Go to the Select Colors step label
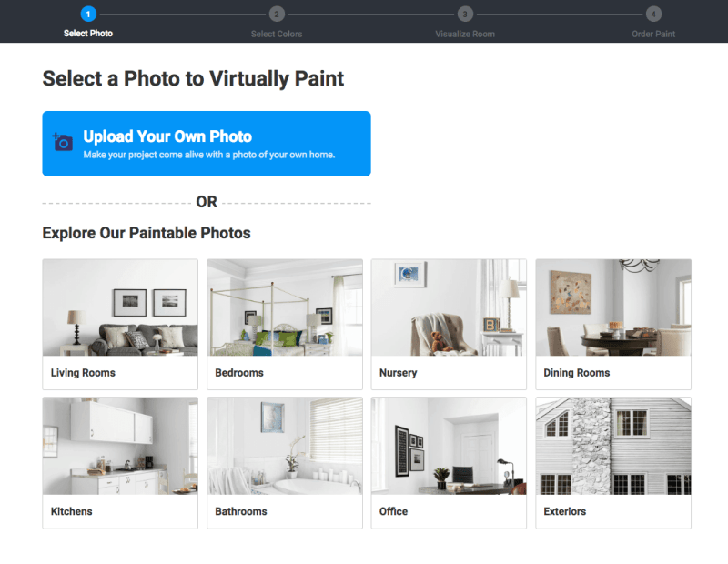Image resolution: width=728 pixels, height=564 pixels. pos(277,34)
